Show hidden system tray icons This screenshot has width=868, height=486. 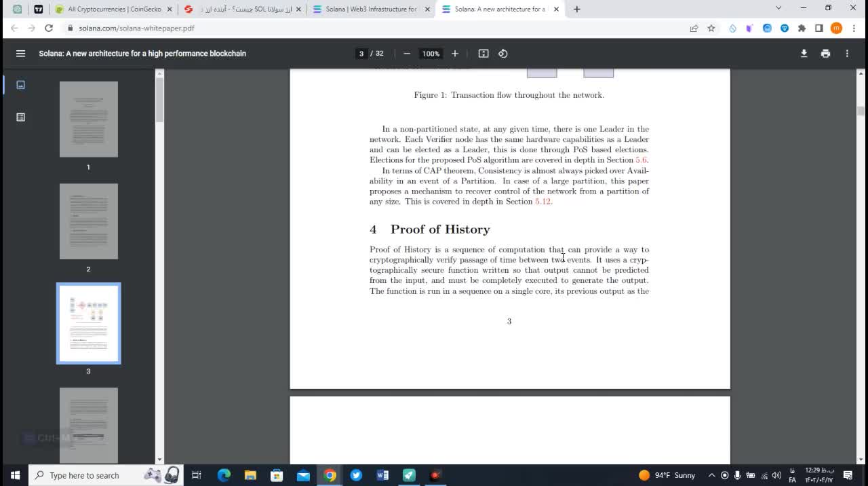pyautogui.click(x=711, y=475)
